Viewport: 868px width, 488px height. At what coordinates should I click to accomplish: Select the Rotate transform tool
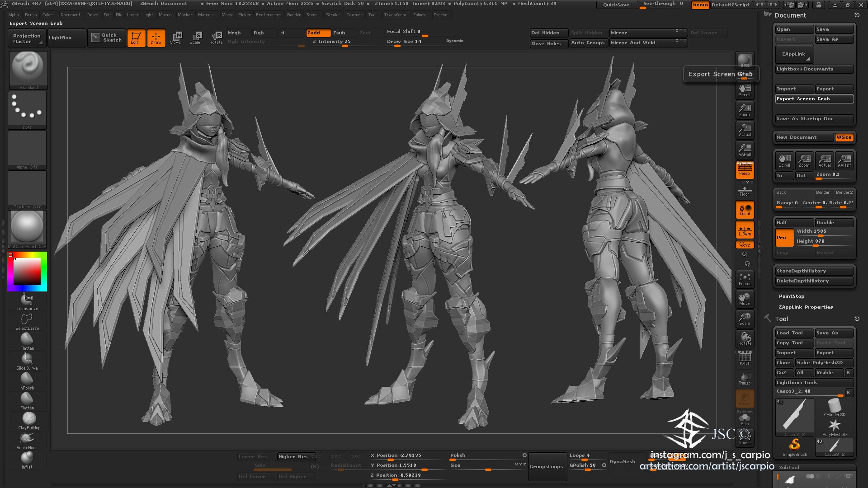216,38
